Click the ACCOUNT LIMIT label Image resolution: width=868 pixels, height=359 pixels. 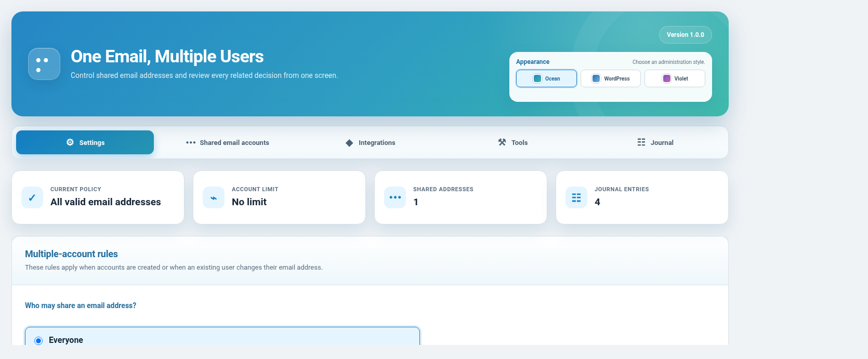coord(255,189)
